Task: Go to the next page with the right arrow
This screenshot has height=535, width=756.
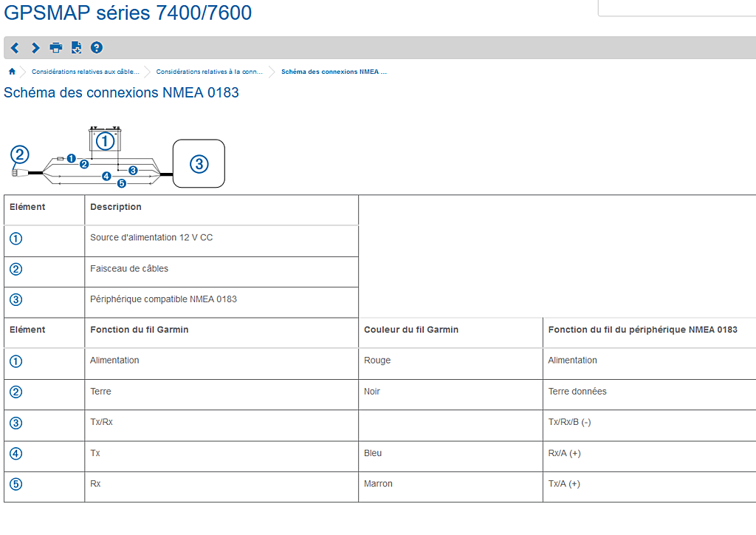Action: click(x=35, y=48)
